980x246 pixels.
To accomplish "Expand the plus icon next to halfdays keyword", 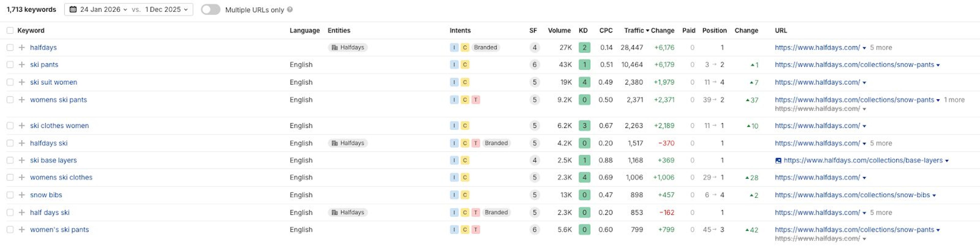I will pyautogui.click(x=22, y=47).
